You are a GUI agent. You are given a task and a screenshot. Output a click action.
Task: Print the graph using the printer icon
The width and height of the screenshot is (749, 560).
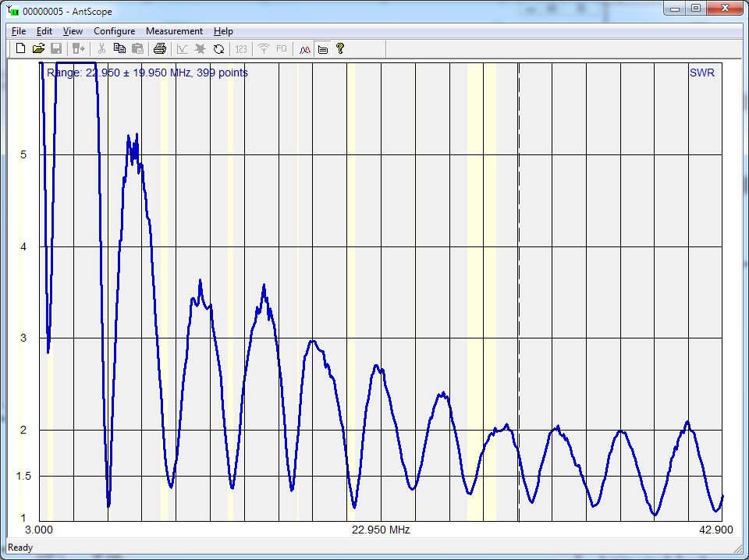pyautogui.click(x=160, y=49)
